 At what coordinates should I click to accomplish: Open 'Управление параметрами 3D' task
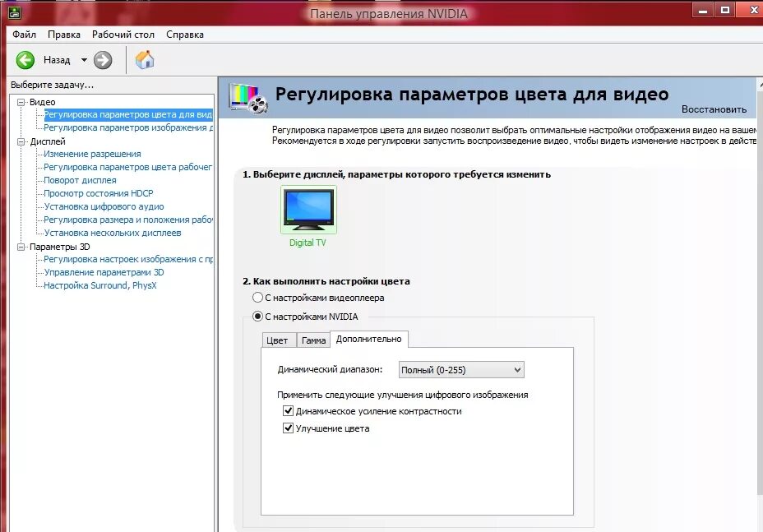tap(103, 271)
